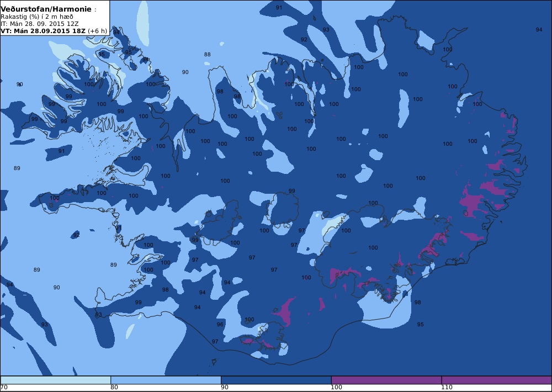Click the light blue 80–90 legend segment

click(x=166, y=380)
